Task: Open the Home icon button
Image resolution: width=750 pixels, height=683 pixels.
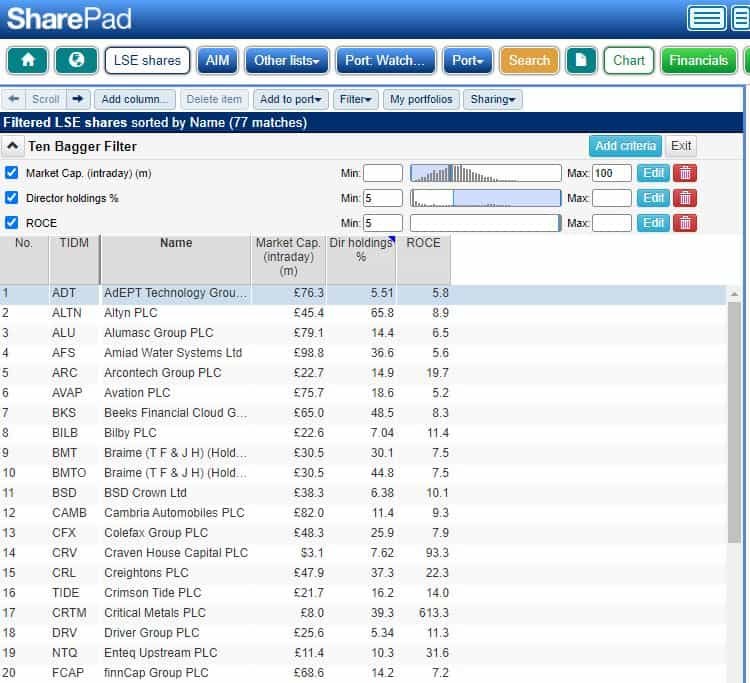Action: [x=28, y=61]
